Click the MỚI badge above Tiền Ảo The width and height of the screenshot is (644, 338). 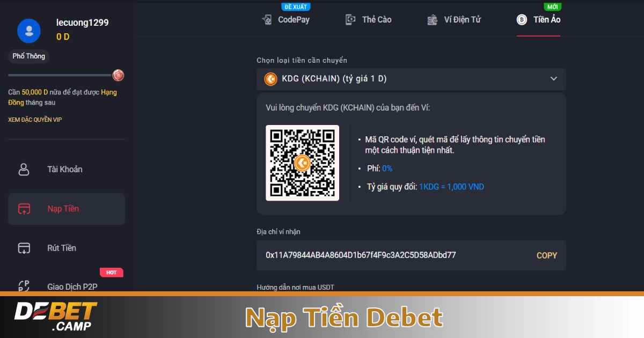[x=552, y=7]
